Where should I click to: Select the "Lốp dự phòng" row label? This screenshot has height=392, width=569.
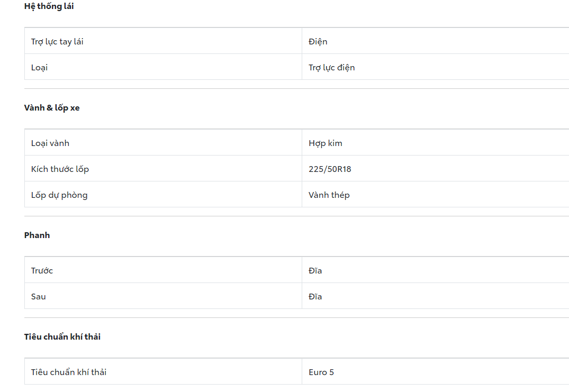[59, 195]
